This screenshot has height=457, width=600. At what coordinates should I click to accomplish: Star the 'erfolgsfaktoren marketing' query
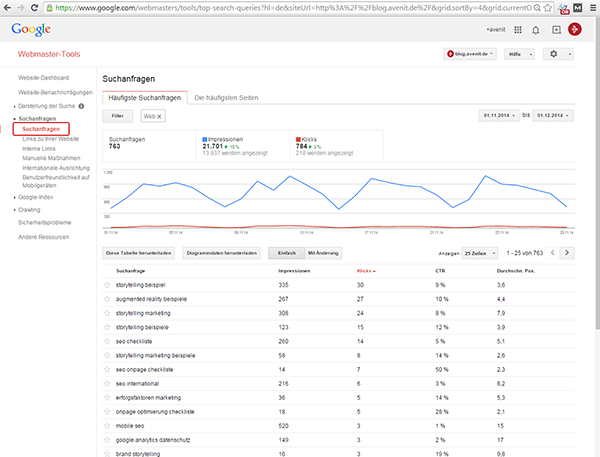107,398
